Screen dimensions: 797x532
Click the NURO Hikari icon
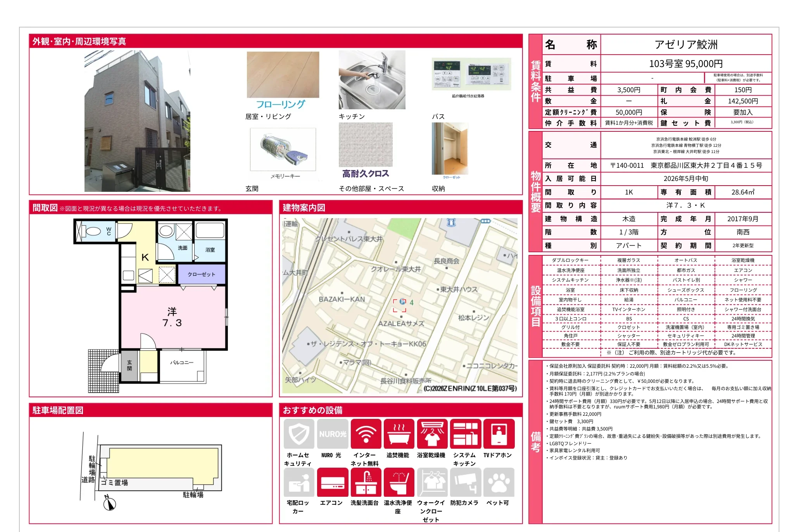pos(332,434)
